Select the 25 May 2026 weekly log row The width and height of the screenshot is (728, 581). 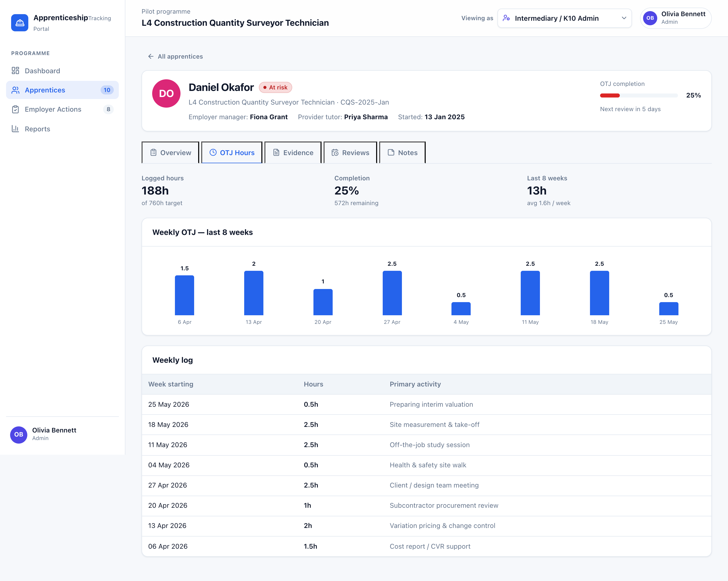point(426,404)
